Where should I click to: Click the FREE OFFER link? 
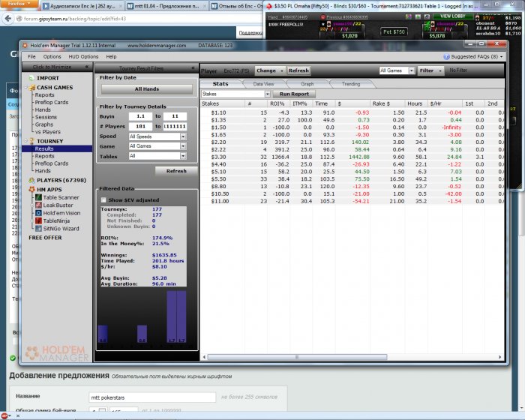[x=45, y=238]
